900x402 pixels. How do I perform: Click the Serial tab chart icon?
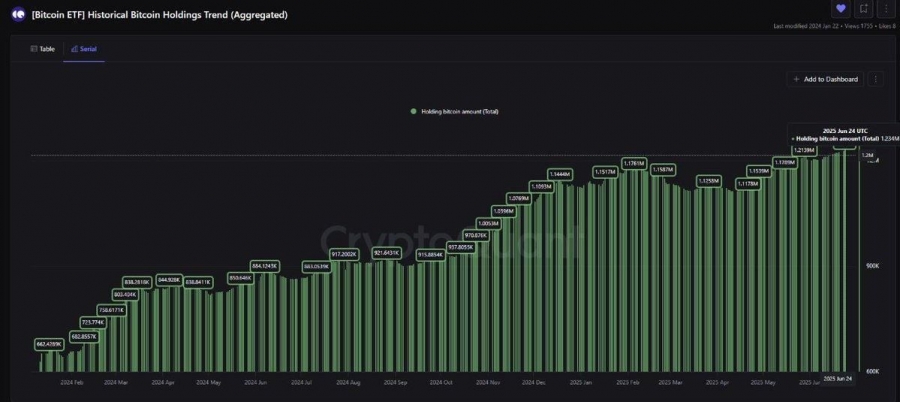click(x=74, y=49)
